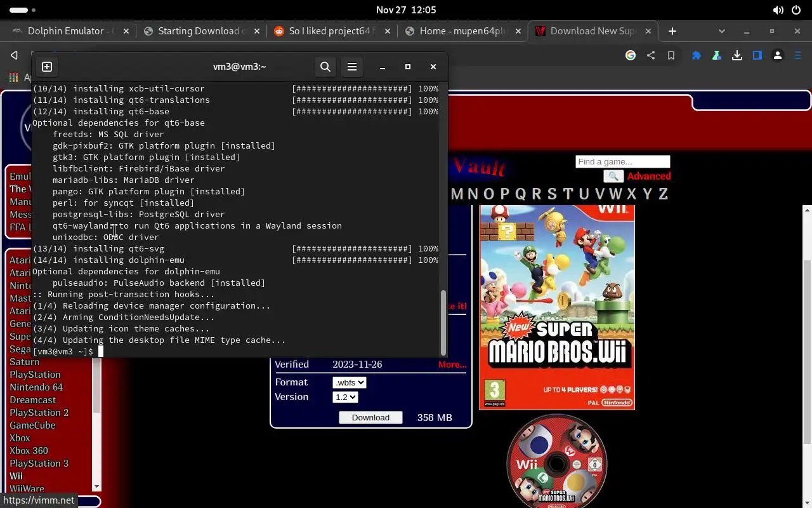The width and height of the screenshot is (812, 508).
Task: Open the PlayStation 3 system link
Action: tap(39, 464)
